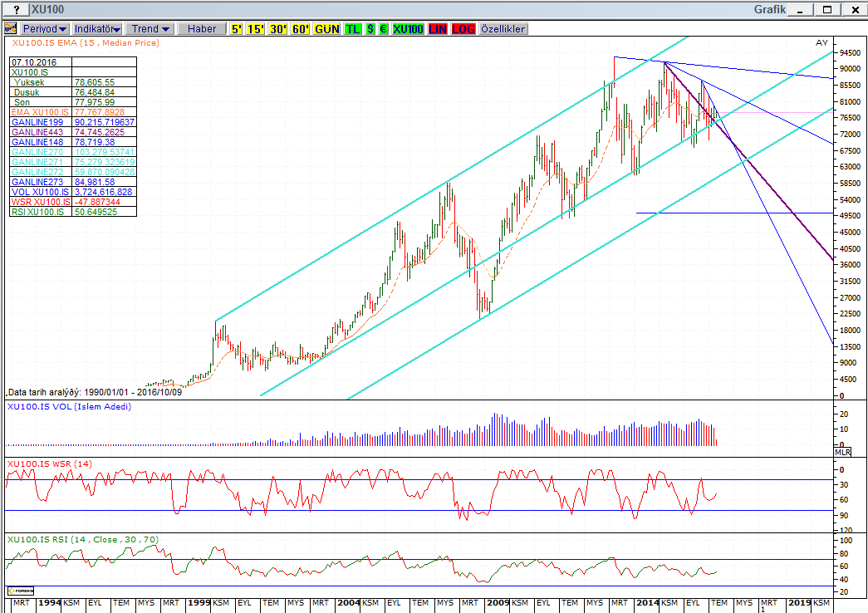
Task: Click the Haber news button
Action: tap(202, 28)
